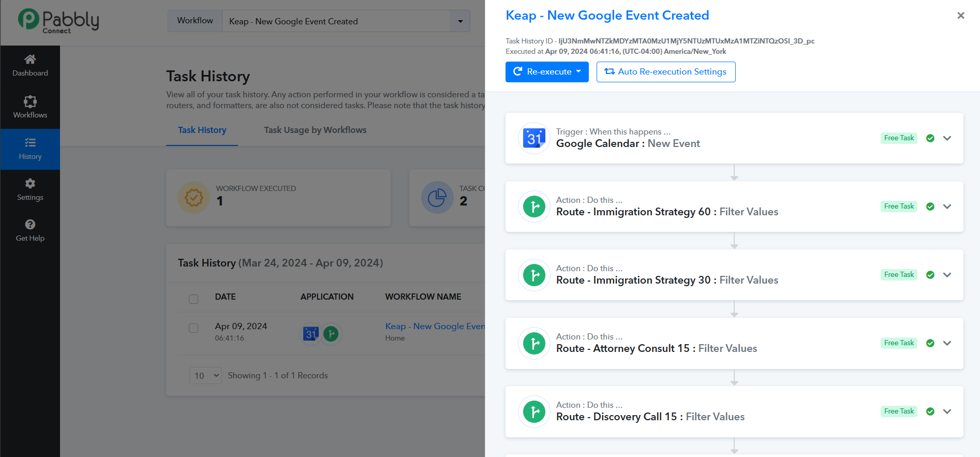Image resolution: width=980 pixels, height=457 pixels.
Task: Click Free Task badge on Google Calendar step
Action: pos(899,138)
